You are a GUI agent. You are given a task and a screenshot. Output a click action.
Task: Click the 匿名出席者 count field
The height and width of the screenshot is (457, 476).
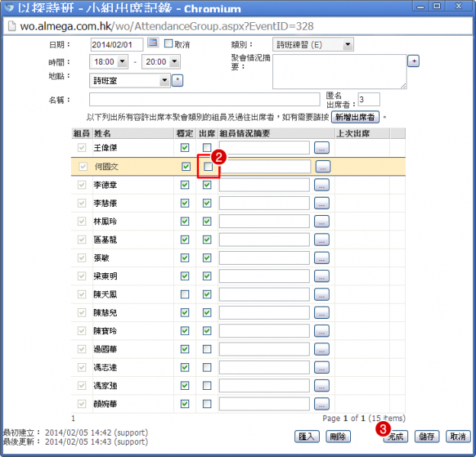[368, 99]
